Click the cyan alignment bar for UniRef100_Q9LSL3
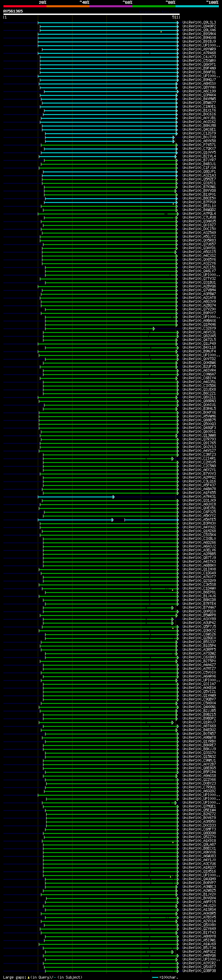Viewport: 222px width, 980px height. (x=108, y=23)
